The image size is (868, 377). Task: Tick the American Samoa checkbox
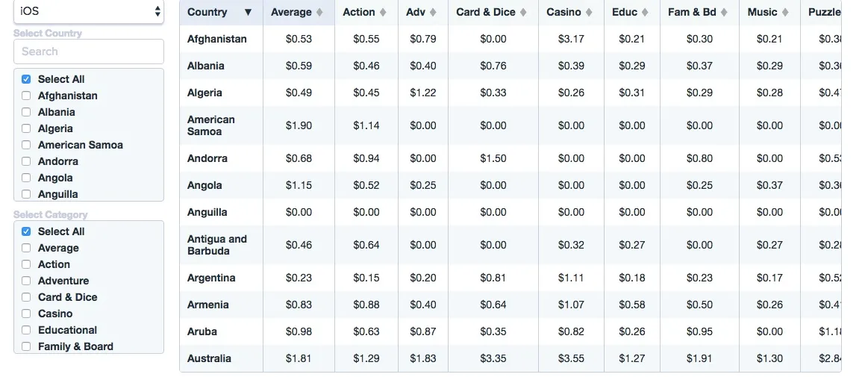[26, 145]
